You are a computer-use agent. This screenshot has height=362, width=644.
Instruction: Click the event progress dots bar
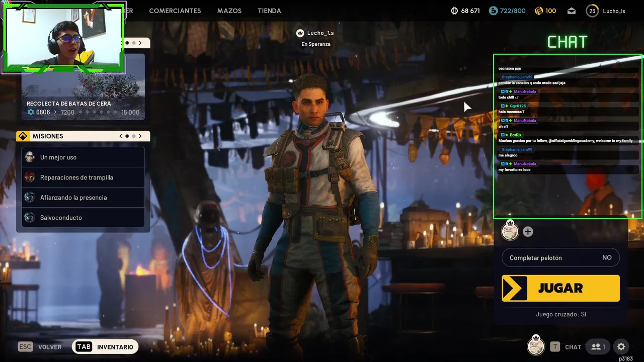[x=97, y=112]
